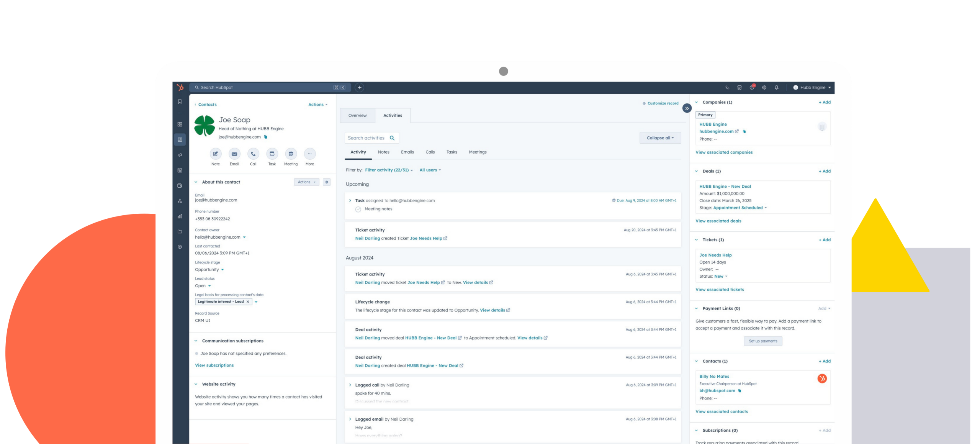Open marketplace icon in top bar
980x444 pixels.
point(739,87)
